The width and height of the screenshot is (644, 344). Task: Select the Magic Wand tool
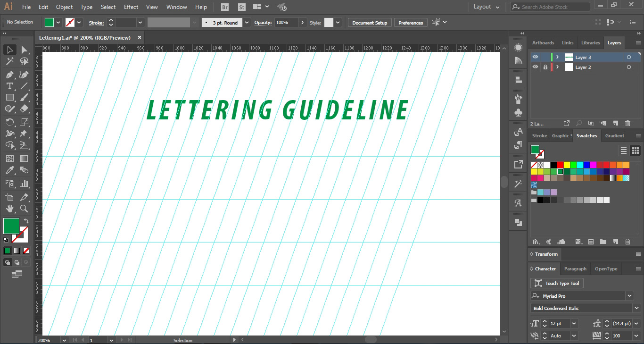click(x=9, y=61)
